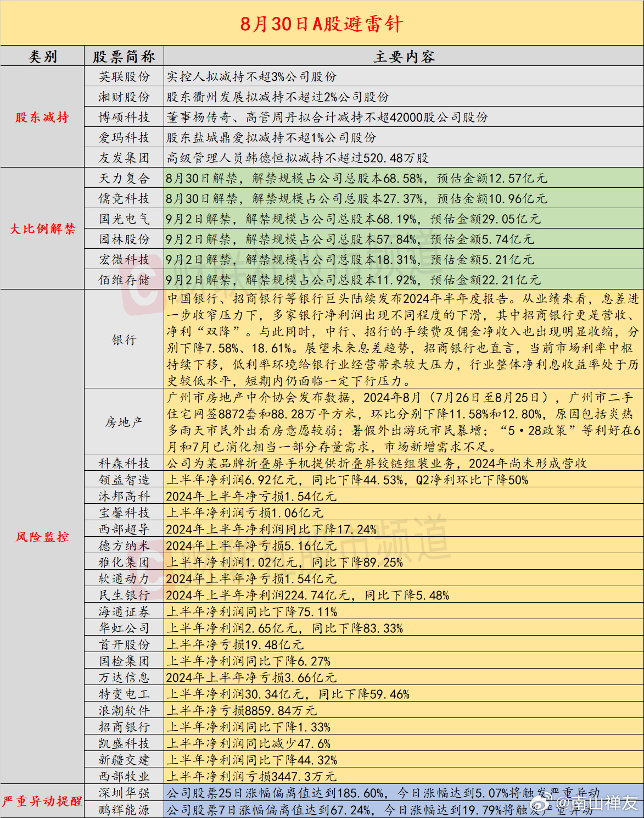Click stock name '国光电气'
Image resolution: width=644 pixels, height=818 pixels.
[x=124, y=219]
